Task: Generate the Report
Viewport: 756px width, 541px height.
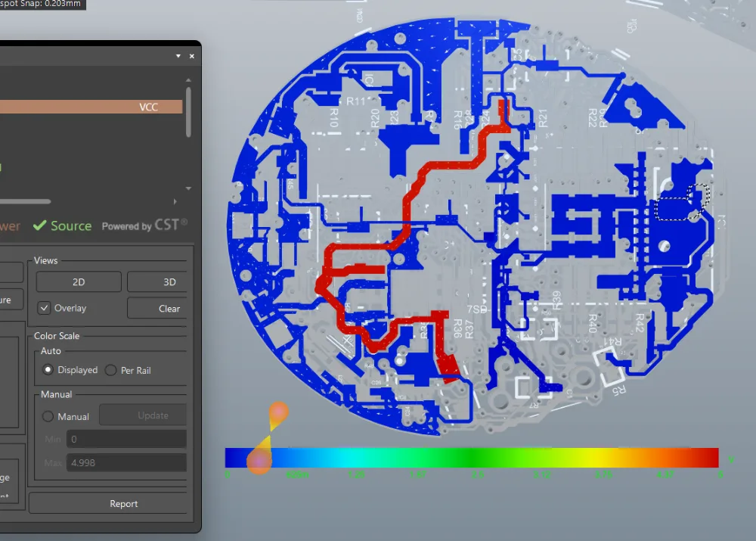Action: click(108, 503)
